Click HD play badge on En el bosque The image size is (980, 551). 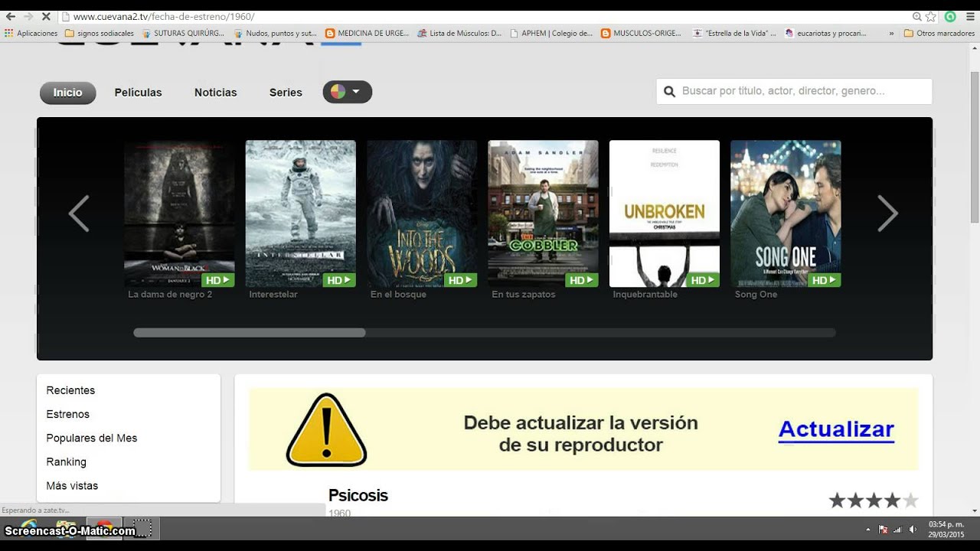460,280
